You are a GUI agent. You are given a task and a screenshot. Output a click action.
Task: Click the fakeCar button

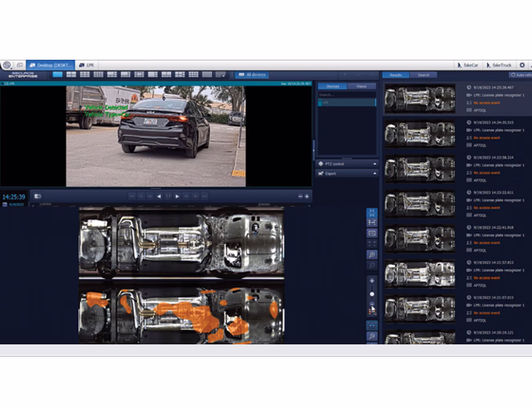click(x=469, y=65)
